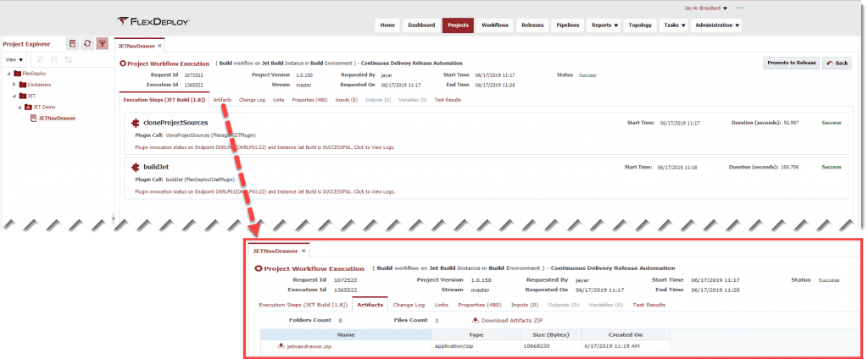Screen dimensions: 868x359
Task: Click the cloneProjectSources plugin puzzle icon
Action: coord(135,123)
